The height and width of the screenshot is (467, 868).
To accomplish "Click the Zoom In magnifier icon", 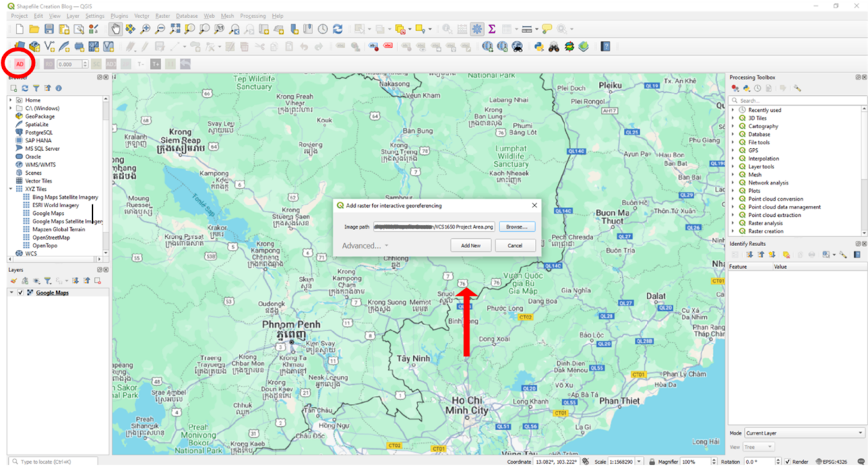I will click(x=145, y=29).
